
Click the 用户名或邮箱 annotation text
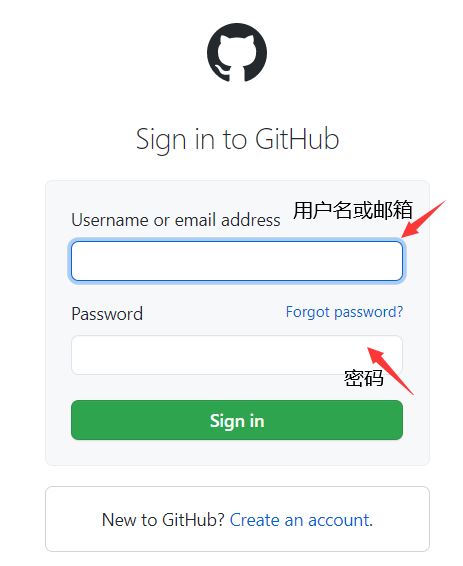click(353, 210)
